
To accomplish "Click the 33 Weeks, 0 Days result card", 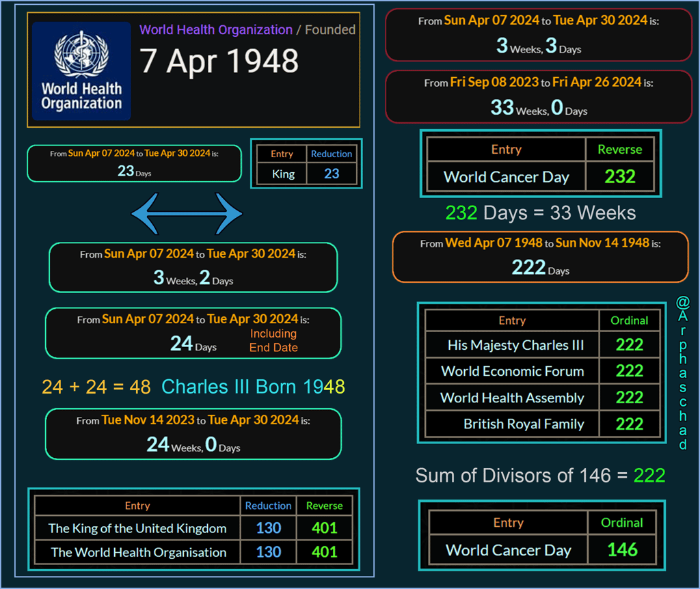I will pos(539,96).
